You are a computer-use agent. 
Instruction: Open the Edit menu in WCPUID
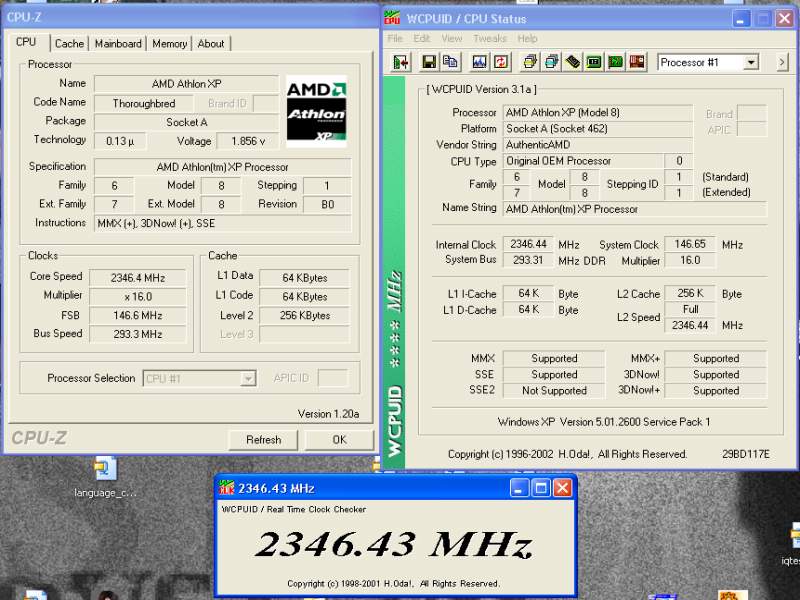click(x=421, y=38)
